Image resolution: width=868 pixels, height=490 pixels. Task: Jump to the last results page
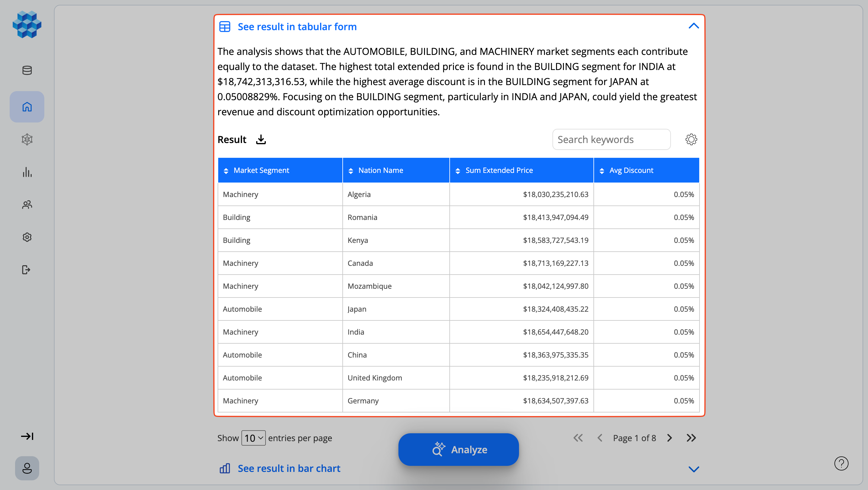click(691, 438)
